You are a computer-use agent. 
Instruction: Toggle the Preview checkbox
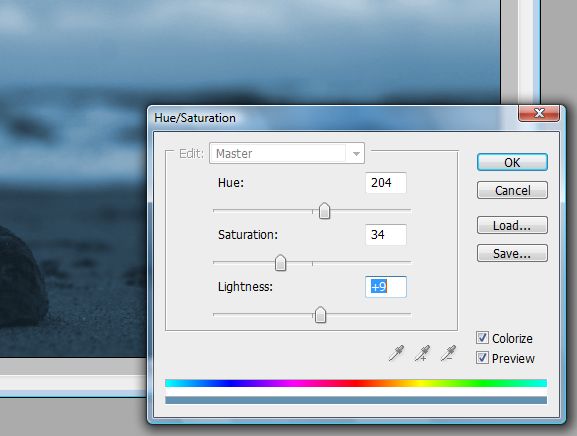click(x=482, y=358)
